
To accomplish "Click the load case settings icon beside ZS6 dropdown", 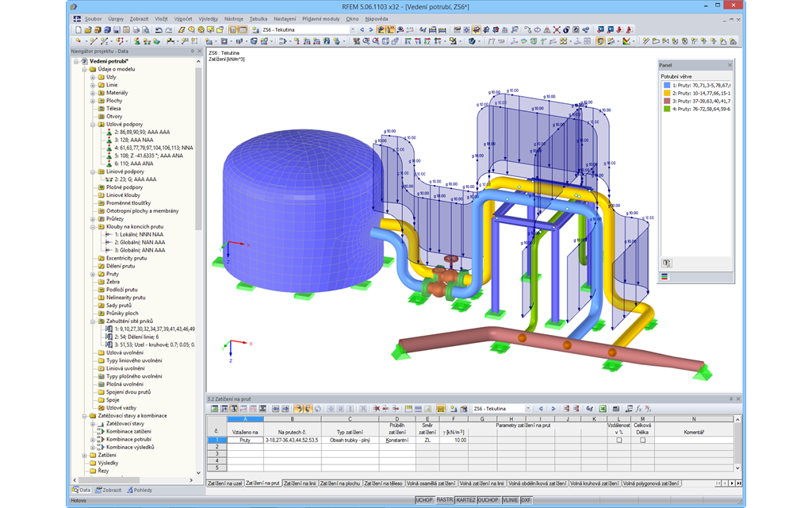I will 255,29.
